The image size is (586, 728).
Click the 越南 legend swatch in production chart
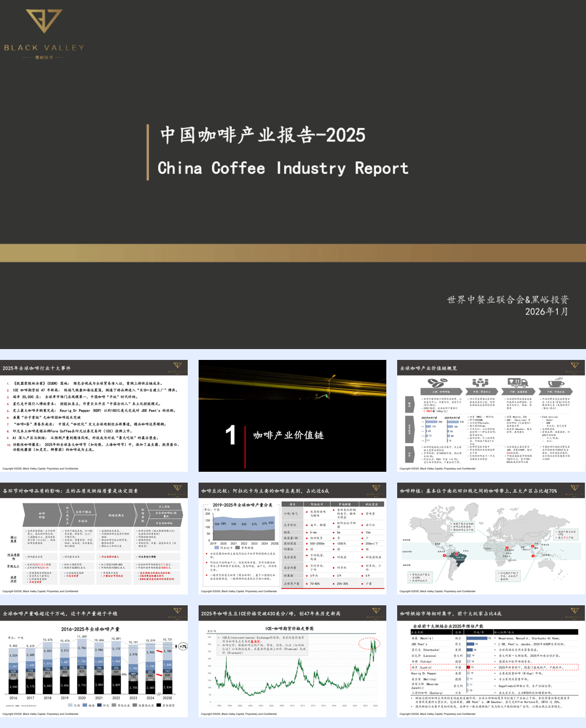[85, 705]
